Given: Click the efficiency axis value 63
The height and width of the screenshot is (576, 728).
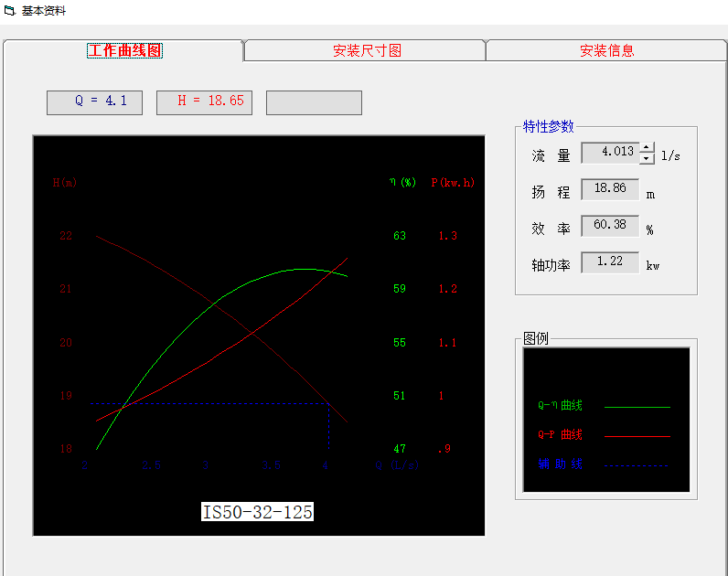Looking at the screenshot, I should [400, 235].
